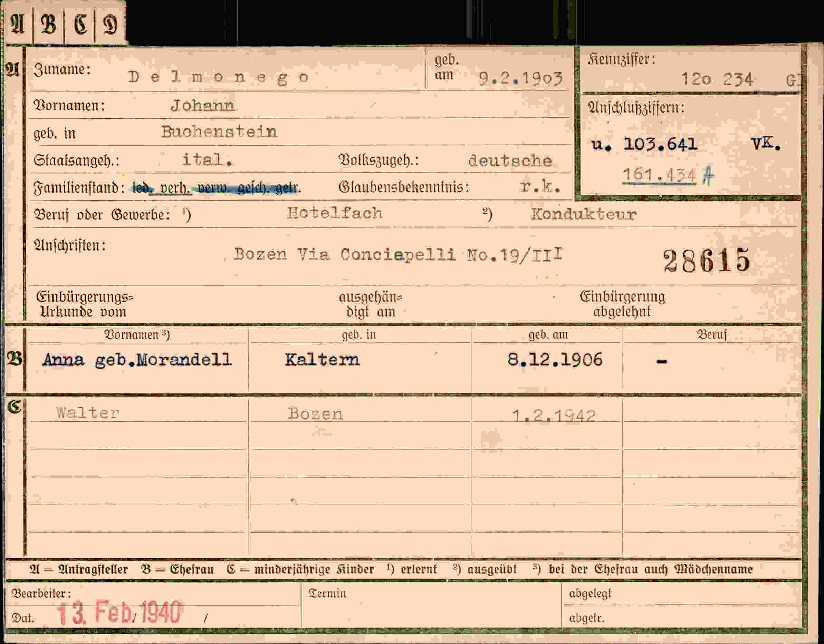The width and height of the screenshot is (824, 644).
Task: Click the learned trade 'Hotelfach'
Action: click(x=335, y=213)
